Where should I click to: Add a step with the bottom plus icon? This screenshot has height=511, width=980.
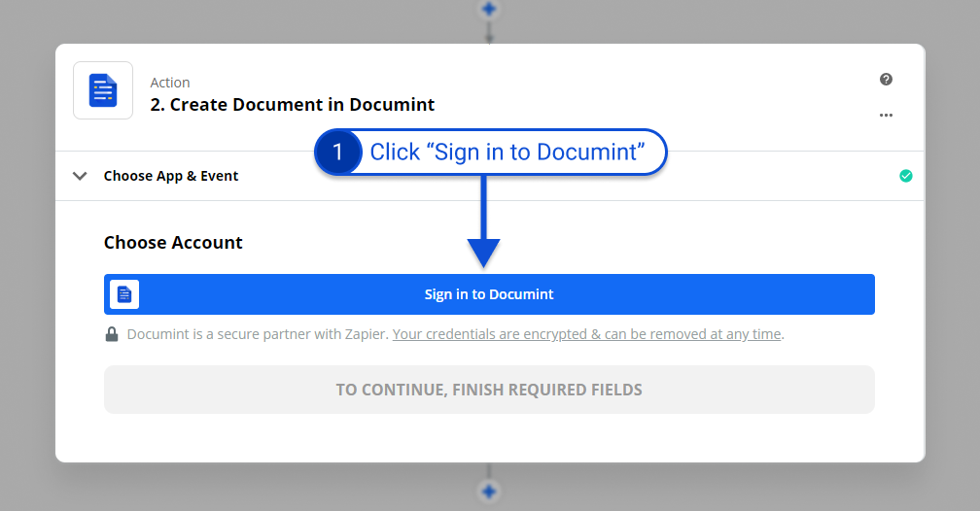[489, 492]
